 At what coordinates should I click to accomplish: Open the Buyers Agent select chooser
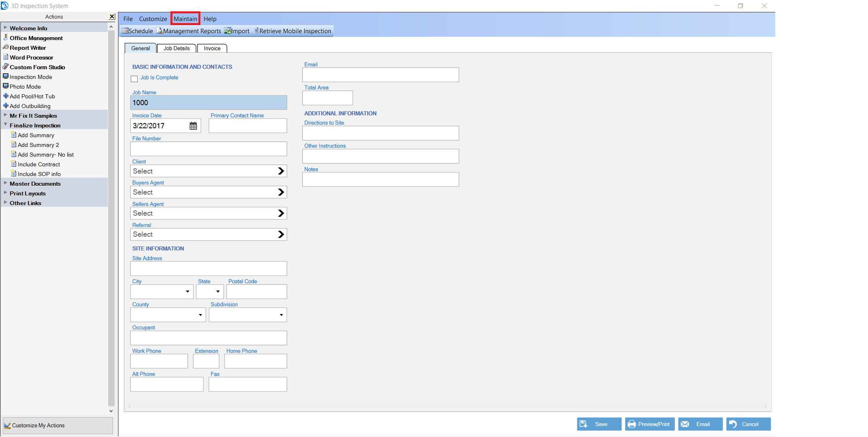(x=208, y=192)
